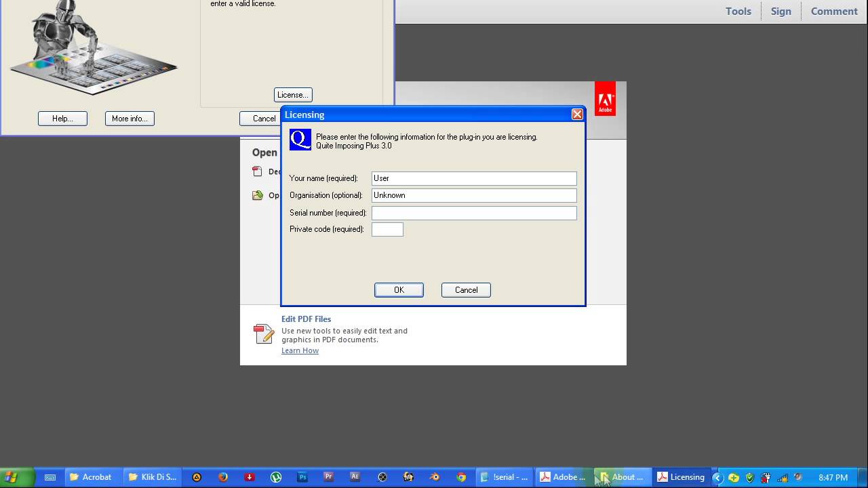Launch uTorrent from the taskbar

click(276, 477)
